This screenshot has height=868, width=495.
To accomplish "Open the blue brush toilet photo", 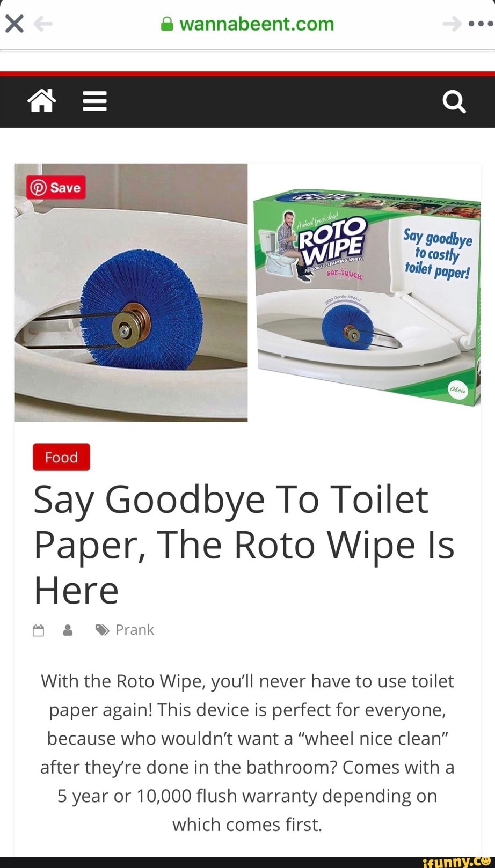I will click(131, 292).
